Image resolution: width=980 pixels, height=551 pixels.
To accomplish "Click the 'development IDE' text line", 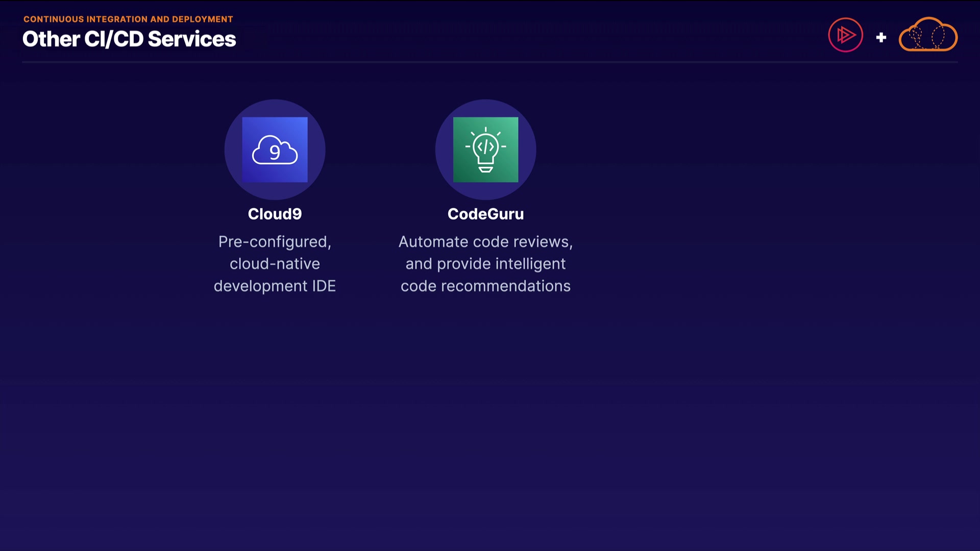I will tap(275, 286).
